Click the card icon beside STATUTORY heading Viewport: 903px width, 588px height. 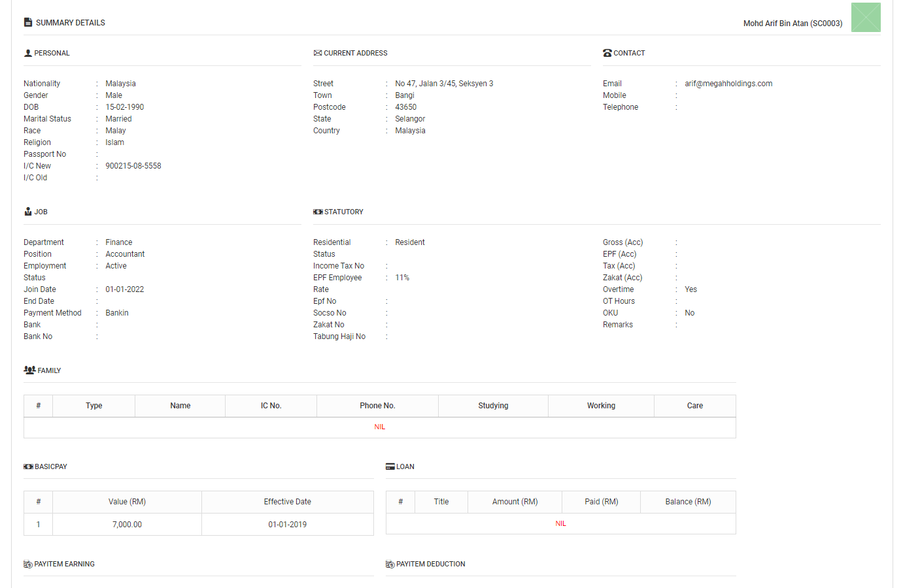click(x=318, y=211)
